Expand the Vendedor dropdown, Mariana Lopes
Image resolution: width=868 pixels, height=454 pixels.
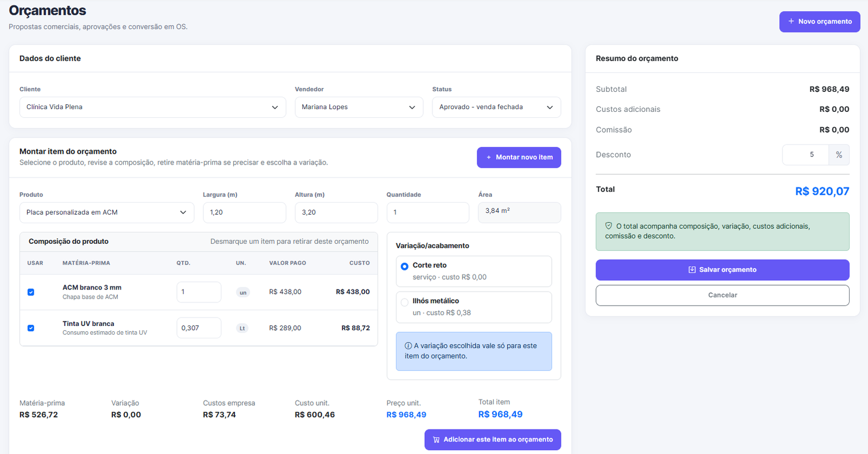coord(359,108)
